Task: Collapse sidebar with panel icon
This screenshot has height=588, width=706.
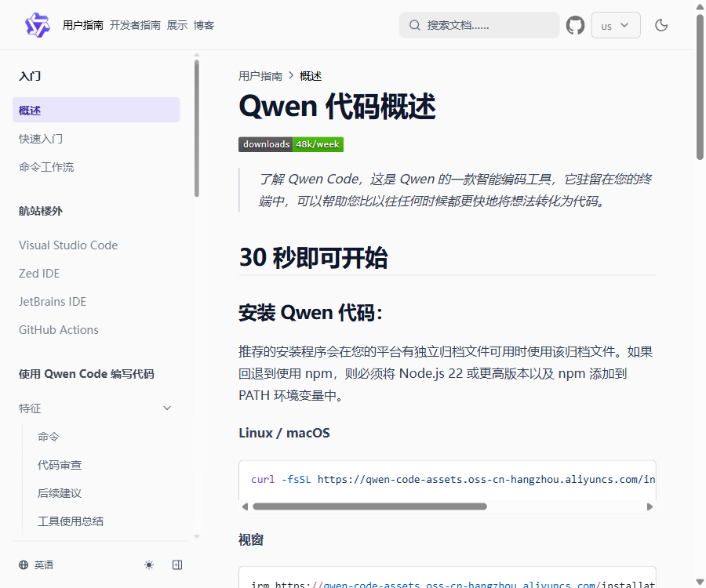Action: click(x=177, y=564)
